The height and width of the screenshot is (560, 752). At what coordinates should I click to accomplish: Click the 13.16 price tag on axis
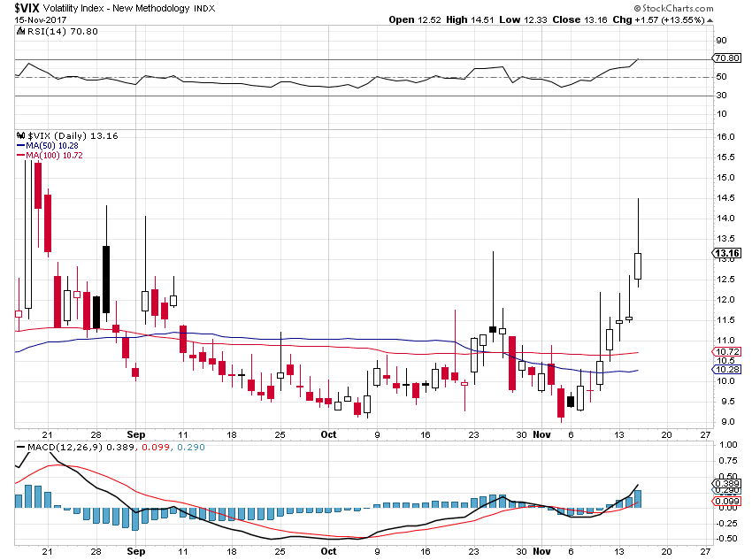click(x=727, y=253)
